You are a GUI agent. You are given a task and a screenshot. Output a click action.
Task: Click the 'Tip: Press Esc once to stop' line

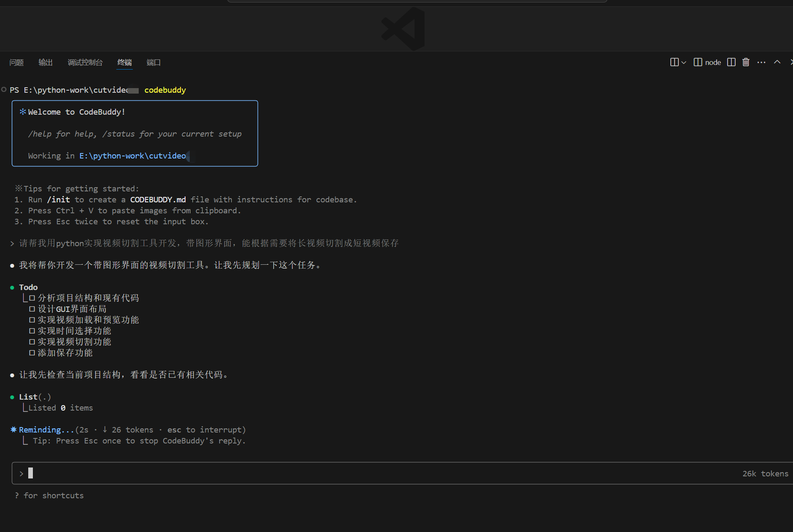(139, 441)
